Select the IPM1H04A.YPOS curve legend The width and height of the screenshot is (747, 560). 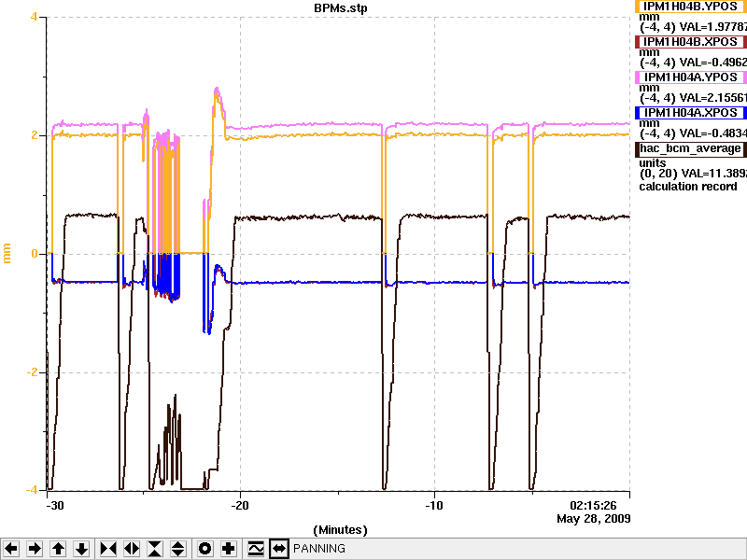tap(691, 77)
